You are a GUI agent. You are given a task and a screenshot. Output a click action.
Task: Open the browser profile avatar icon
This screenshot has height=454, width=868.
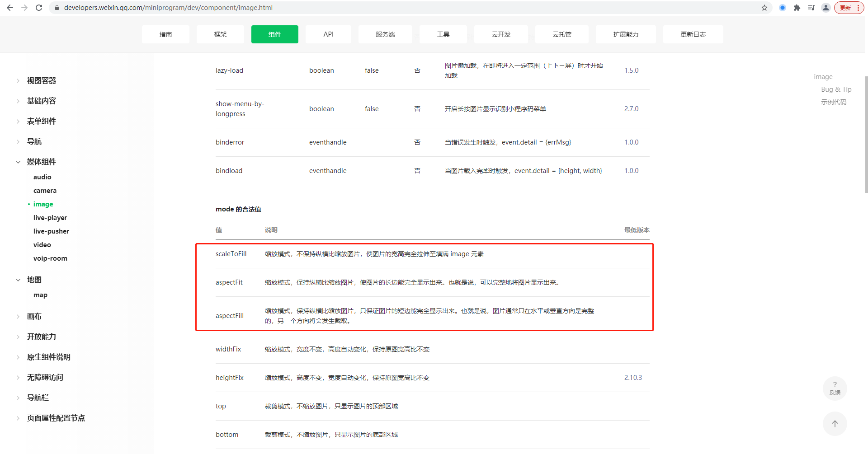(826, 8)
